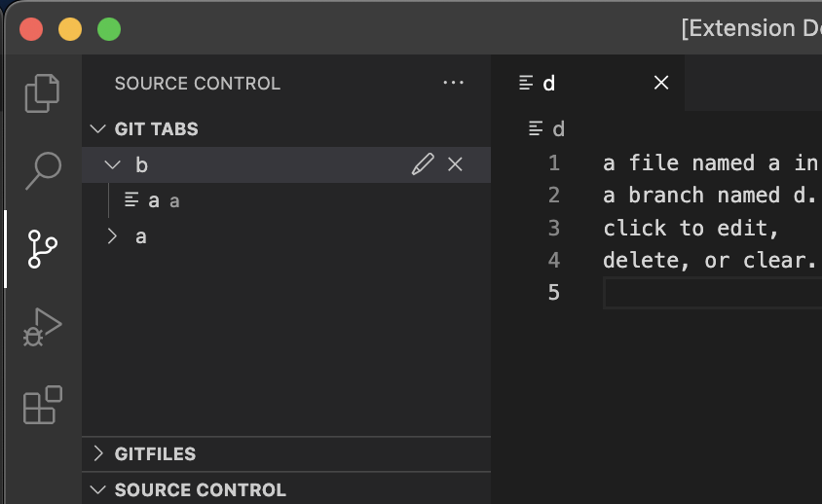Click line 3 text 'click to edit,'
Screen dimensions: 822x504
[x=691, y=229]
